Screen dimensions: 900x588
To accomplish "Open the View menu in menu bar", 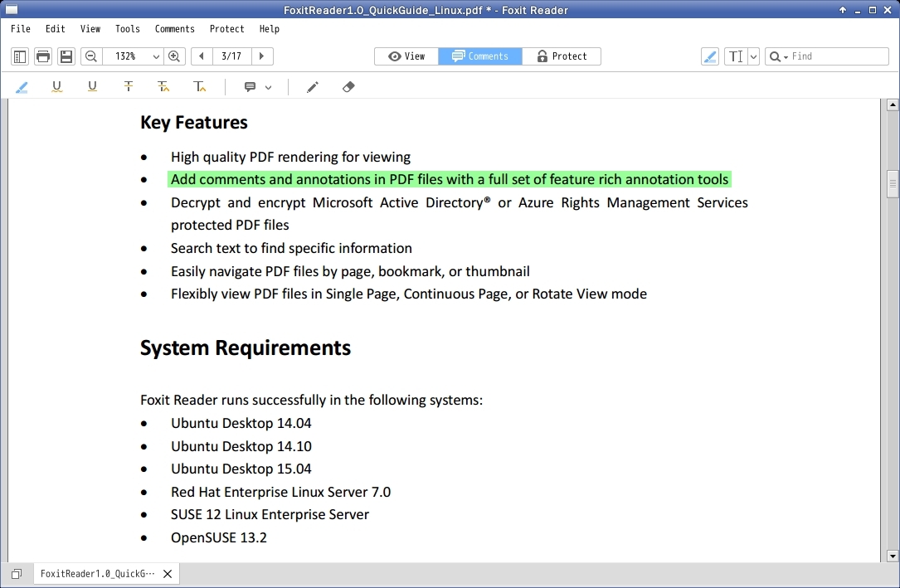I will (x=90, y=29).
